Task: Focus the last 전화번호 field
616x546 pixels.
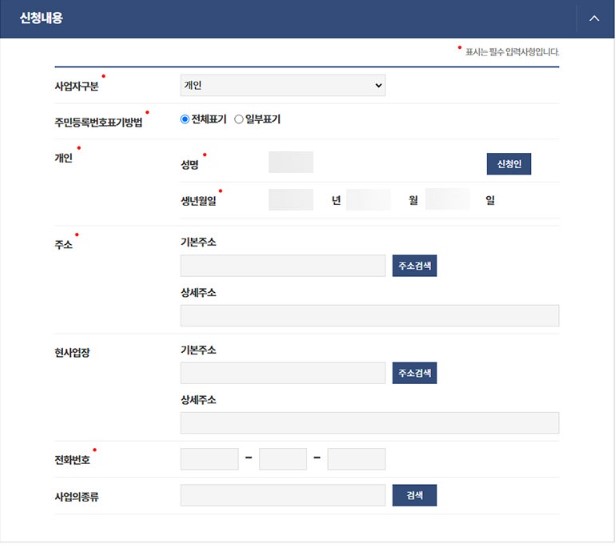Action: click(356, 459)
